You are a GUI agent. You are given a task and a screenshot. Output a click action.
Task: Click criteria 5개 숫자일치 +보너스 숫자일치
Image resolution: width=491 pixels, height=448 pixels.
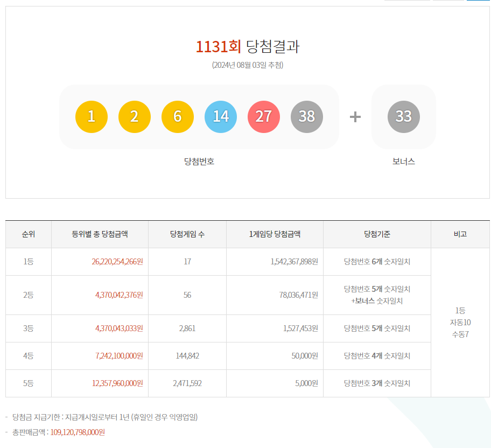pos(377,295)
